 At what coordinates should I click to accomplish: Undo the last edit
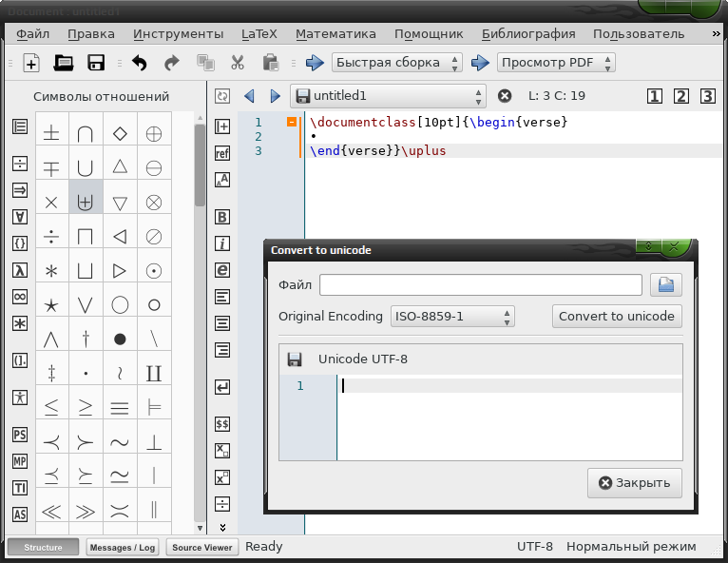coord(139,63)
